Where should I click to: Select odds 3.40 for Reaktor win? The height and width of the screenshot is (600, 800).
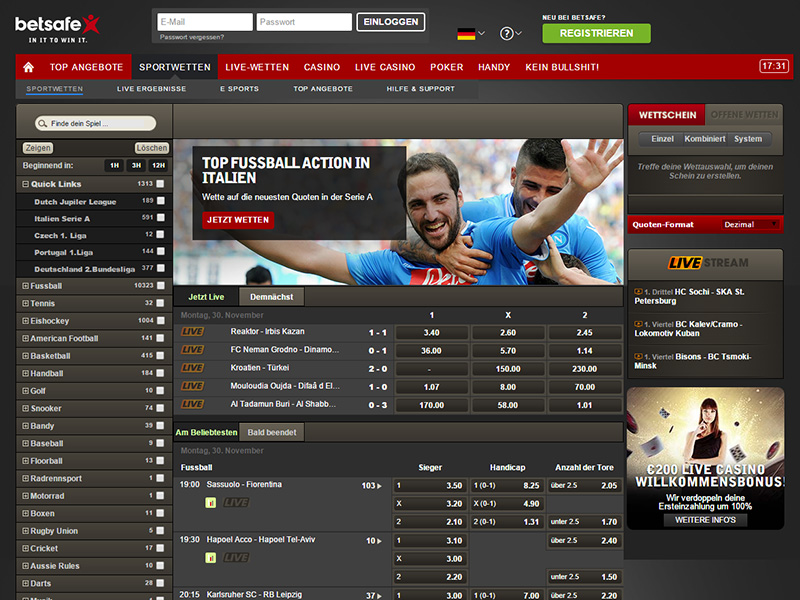pyautogui.click(x=432, y=333)
